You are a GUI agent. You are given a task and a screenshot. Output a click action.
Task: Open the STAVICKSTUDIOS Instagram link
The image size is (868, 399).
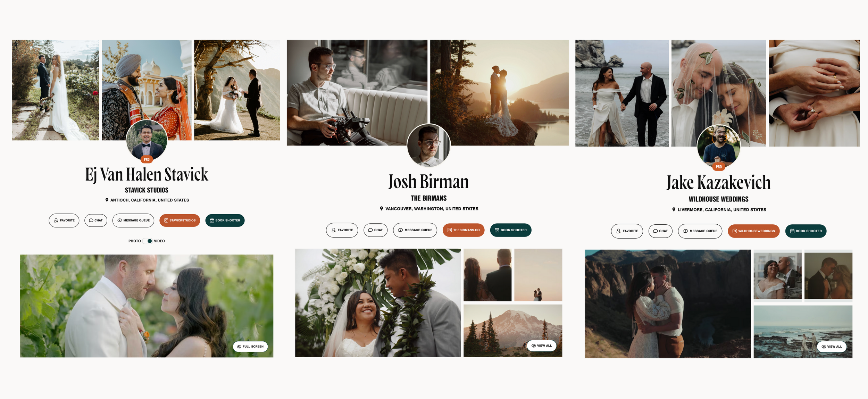180,221
